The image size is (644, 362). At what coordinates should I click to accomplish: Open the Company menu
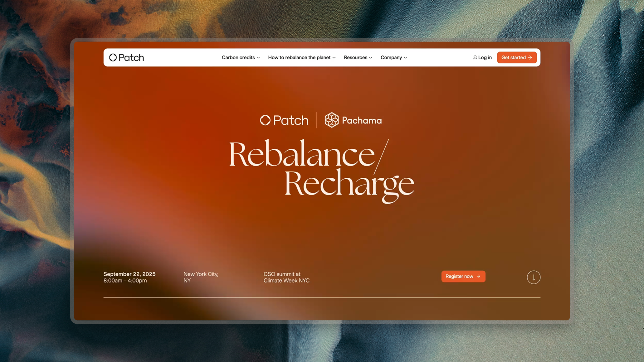(393, 57)
